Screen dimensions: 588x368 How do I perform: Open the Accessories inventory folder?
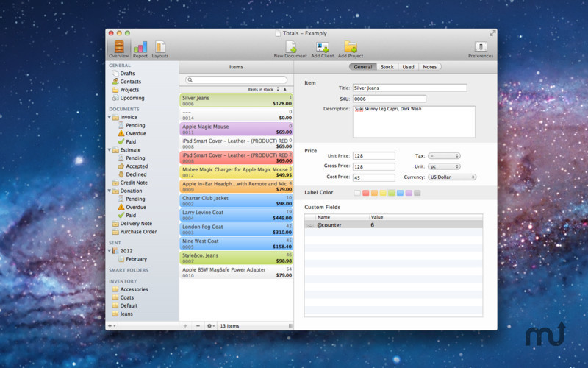pos(130,289)
